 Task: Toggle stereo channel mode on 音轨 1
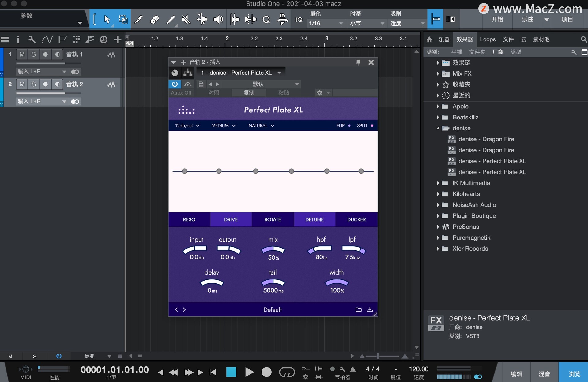[75, 72]
